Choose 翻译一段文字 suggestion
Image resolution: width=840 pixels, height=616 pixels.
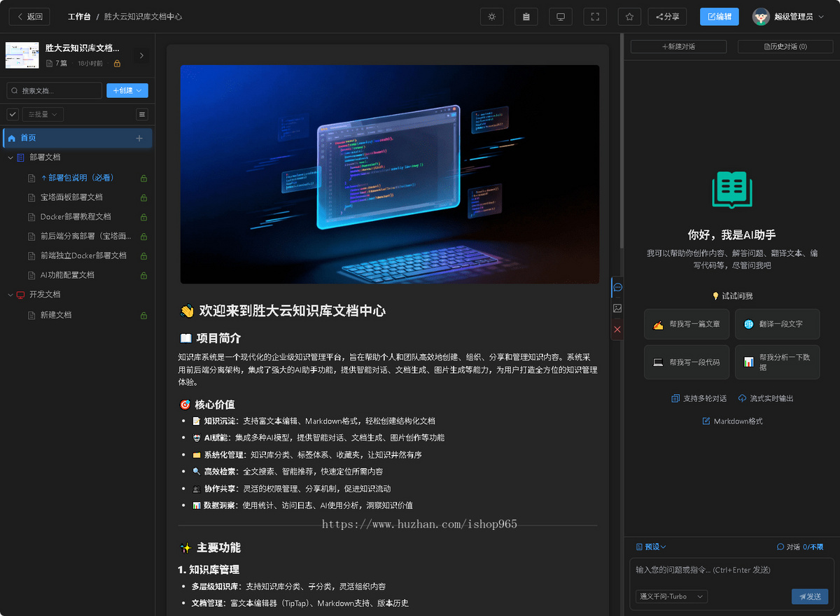(777, 324)
